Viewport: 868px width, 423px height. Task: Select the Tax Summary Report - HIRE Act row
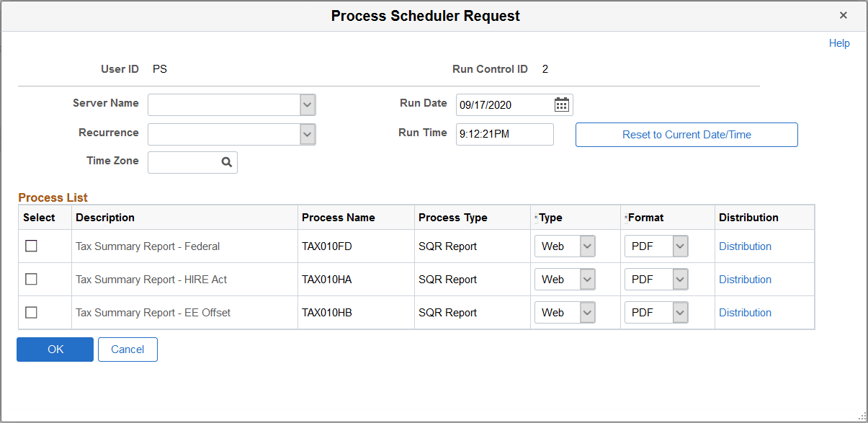pos(31,279)
